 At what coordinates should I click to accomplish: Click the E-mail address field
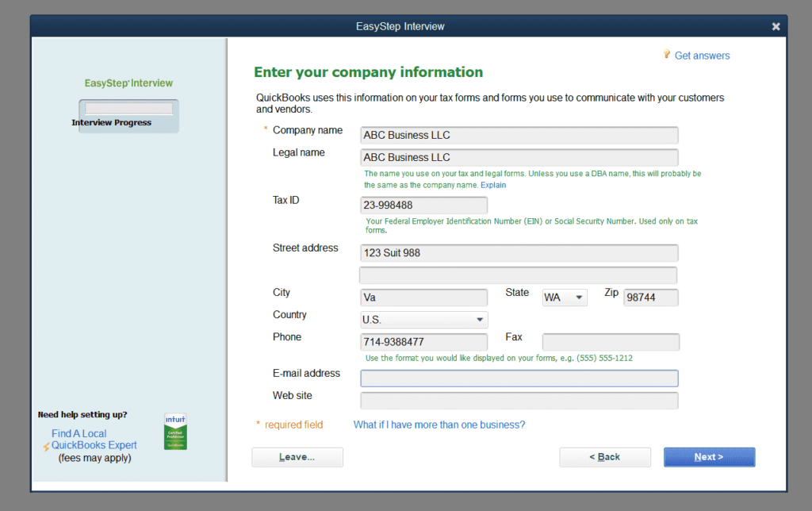tap(519, 378)
